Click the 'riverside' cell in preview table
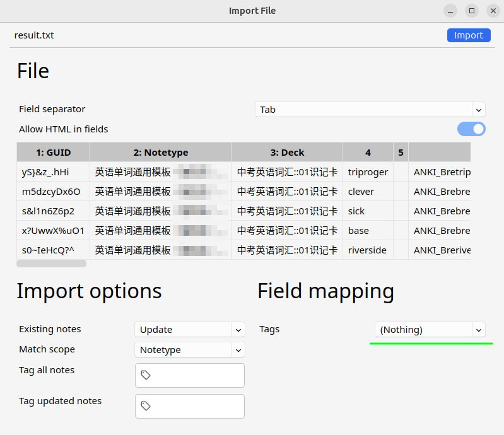 coord(367,250)
